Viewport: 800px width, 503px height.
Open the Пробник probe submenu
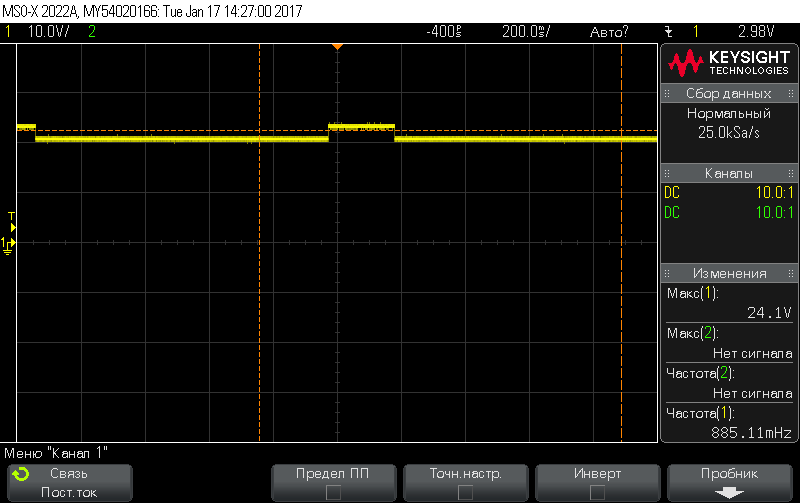[x=730, y=483]
